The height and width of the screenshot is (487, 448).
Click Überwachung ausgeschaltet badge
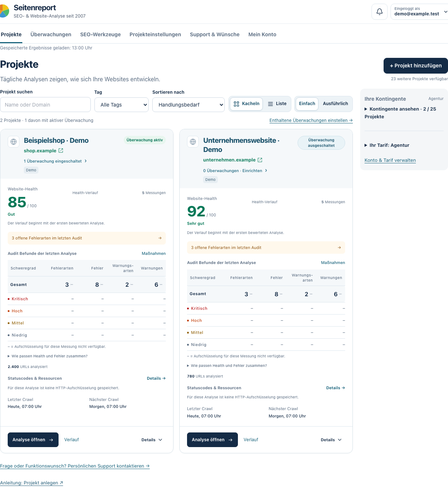pos(321,143)
